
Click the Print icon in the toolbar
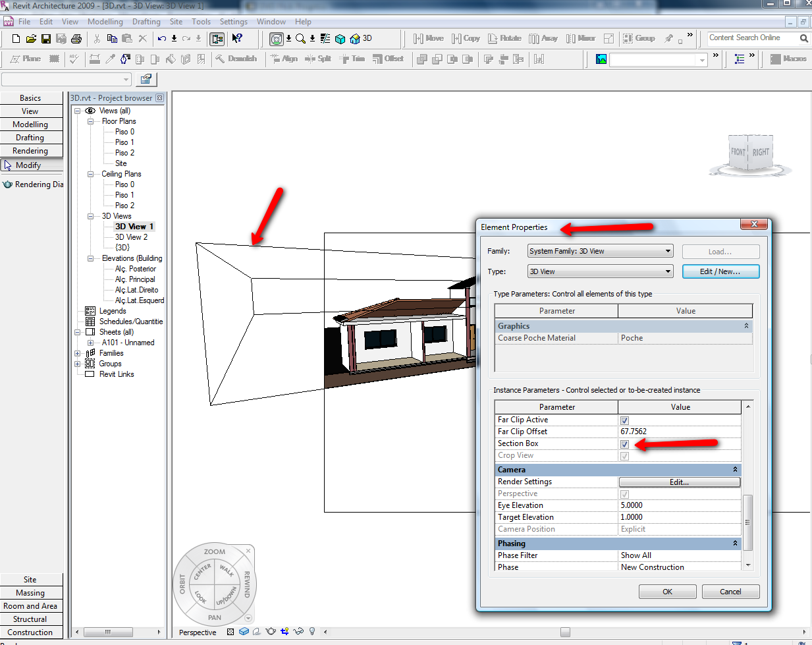(x=76, y=39)
